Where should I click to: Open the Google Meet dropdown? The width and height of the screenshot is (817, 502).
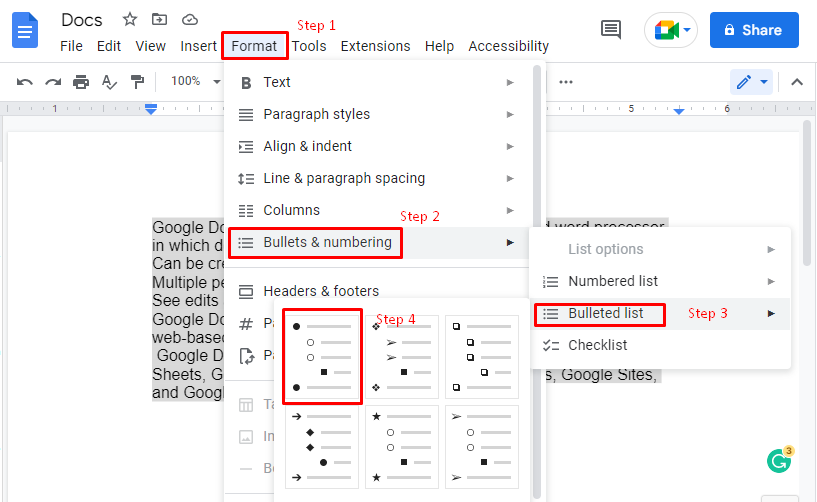pos(671,30)
